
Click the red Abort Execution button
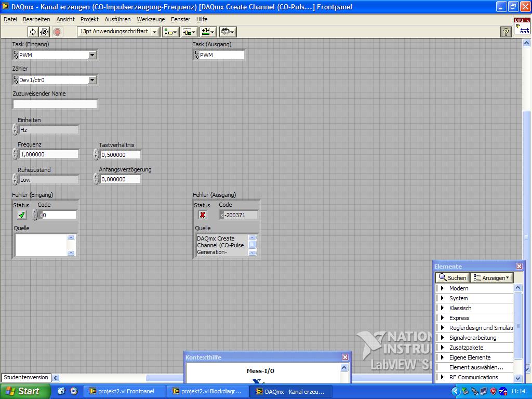coord(57,32)
